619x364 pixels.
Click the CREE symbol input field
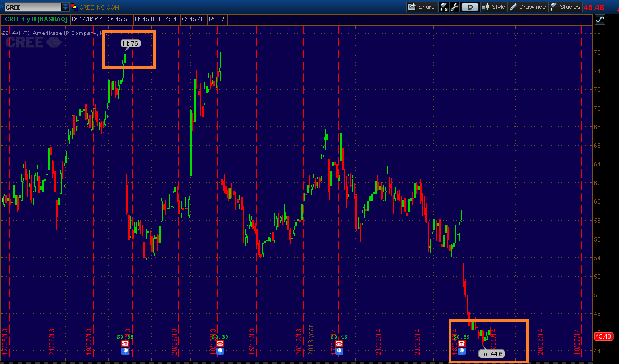(32, 7)
